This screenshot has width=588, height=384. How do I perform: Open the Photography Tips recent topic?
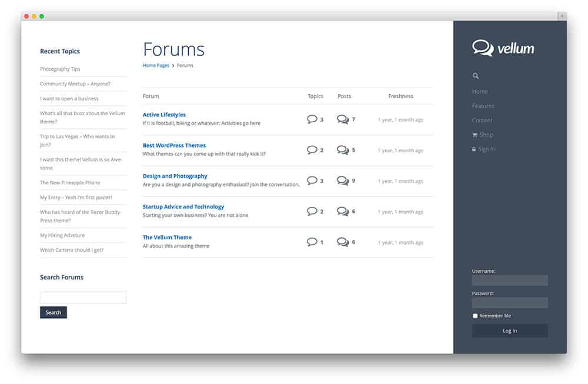[60, 69]
